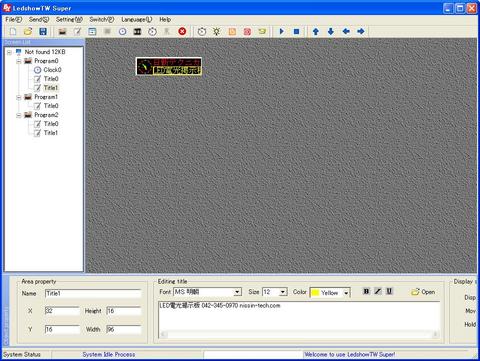Open the Language menu
Screen dimensions: 480x361
coord(137,20)
